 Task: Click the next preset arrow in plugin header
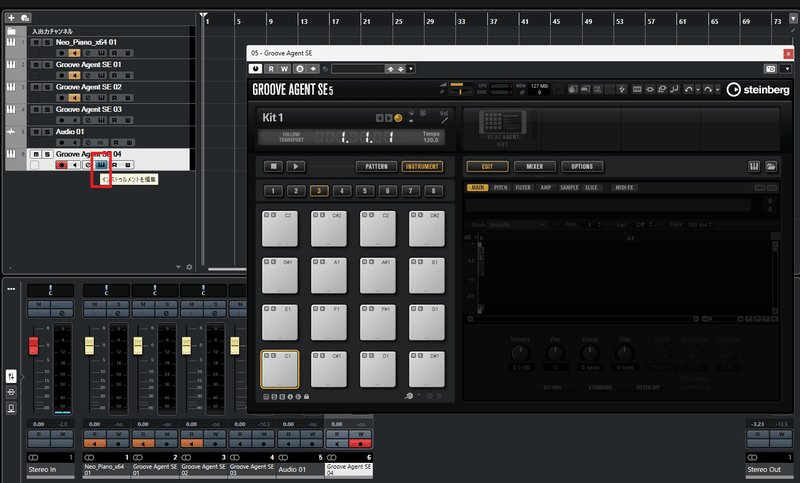click(x=401, y=69)
